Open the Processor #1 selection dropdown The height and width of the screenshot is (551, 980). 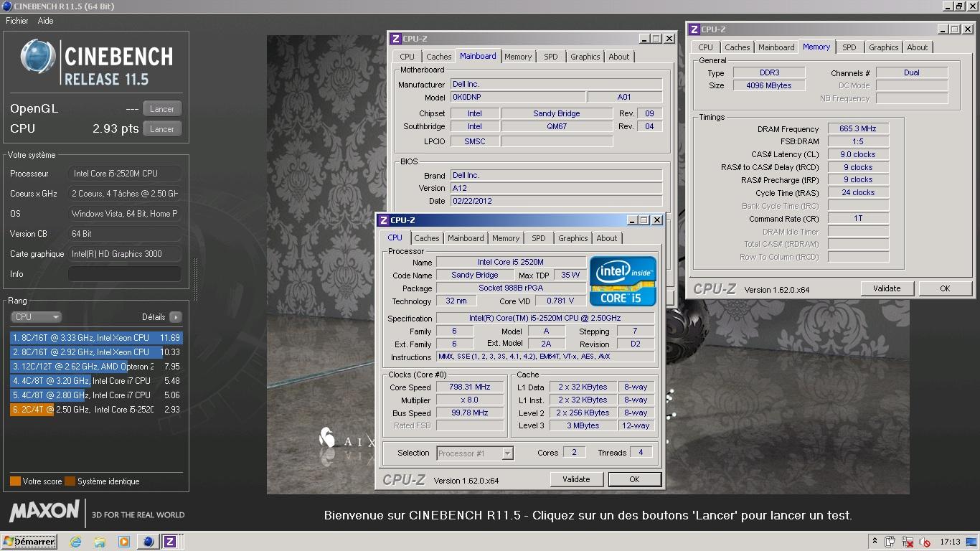(x=474, y=453)
